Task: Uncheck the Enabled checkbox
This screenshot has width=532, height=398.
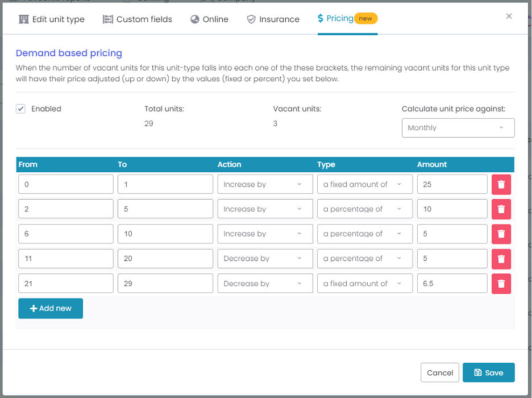Action: click(20, 109)
